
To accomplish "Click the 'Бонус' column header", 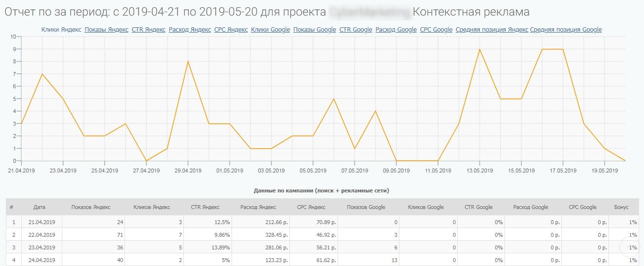I will 621,207.
